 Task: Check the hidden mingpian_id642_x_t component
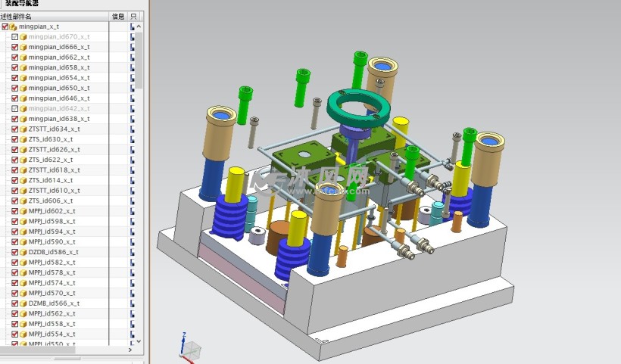[x=14, y=108]
